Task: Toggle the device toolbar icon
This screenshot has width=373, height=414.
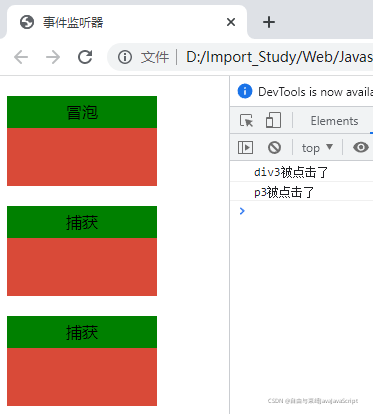Action: click(273, 120)
